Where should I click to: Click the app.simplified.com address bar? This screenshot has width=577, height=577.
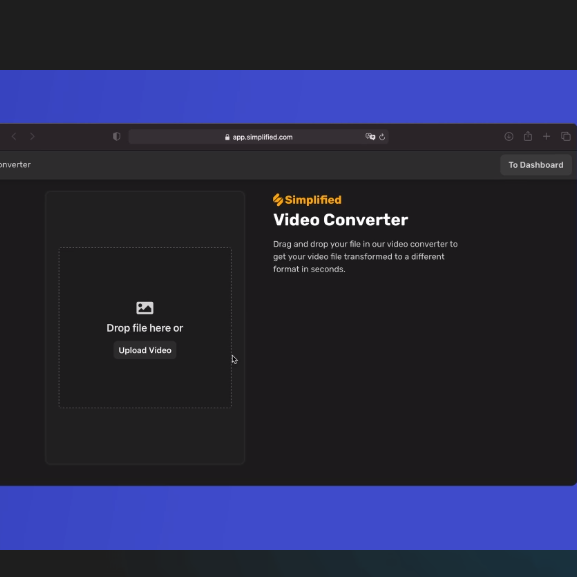click(258, 137)
